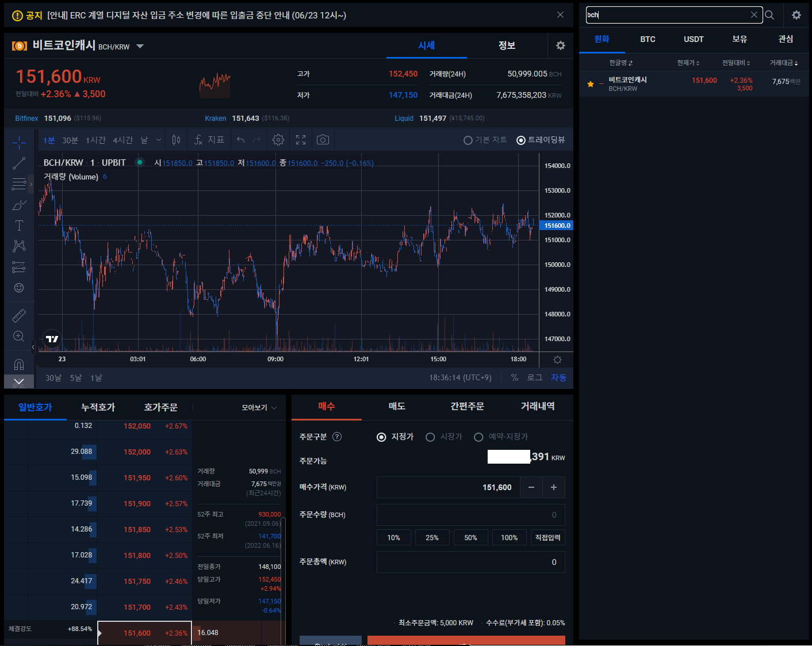Set order quantity to 50%
The width and height of the screenshot is (812, 646).
coord(470,537)
